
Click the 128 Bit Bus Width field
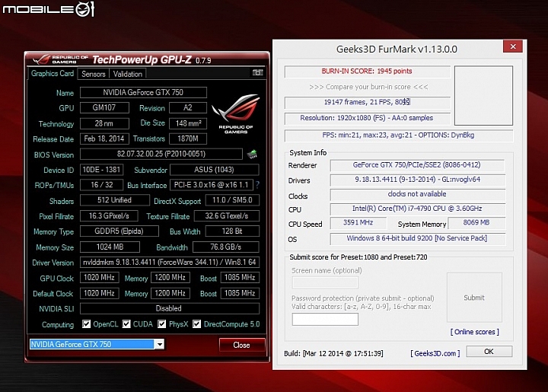coord(232,231)
